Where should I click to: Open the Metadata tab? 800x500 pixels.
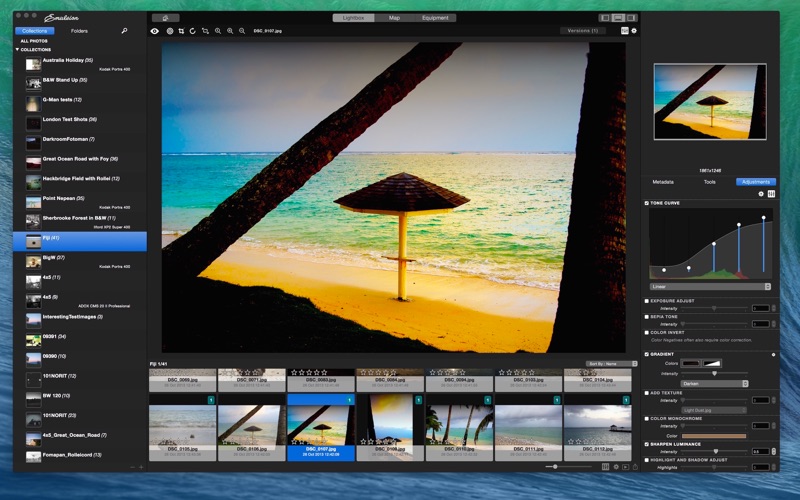click(x=663, y=182)
